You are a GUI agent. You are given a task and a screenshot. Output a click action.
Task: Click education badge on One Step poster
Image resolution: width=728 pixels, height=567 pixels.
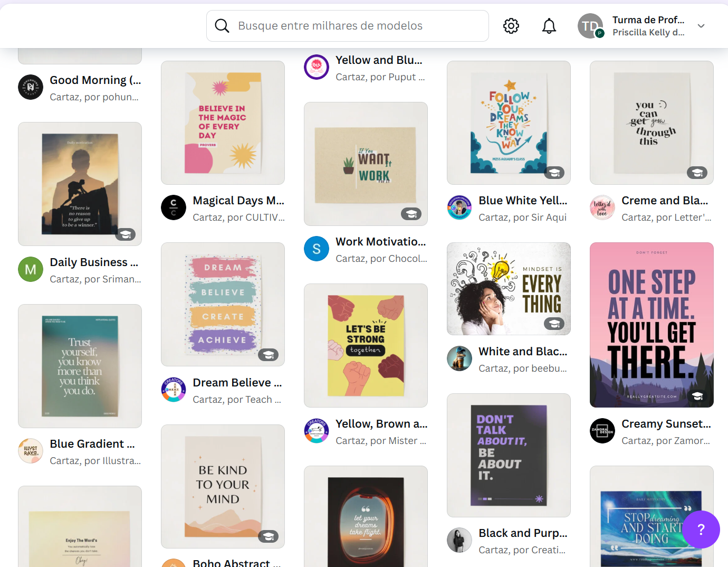tap(697, 396)
